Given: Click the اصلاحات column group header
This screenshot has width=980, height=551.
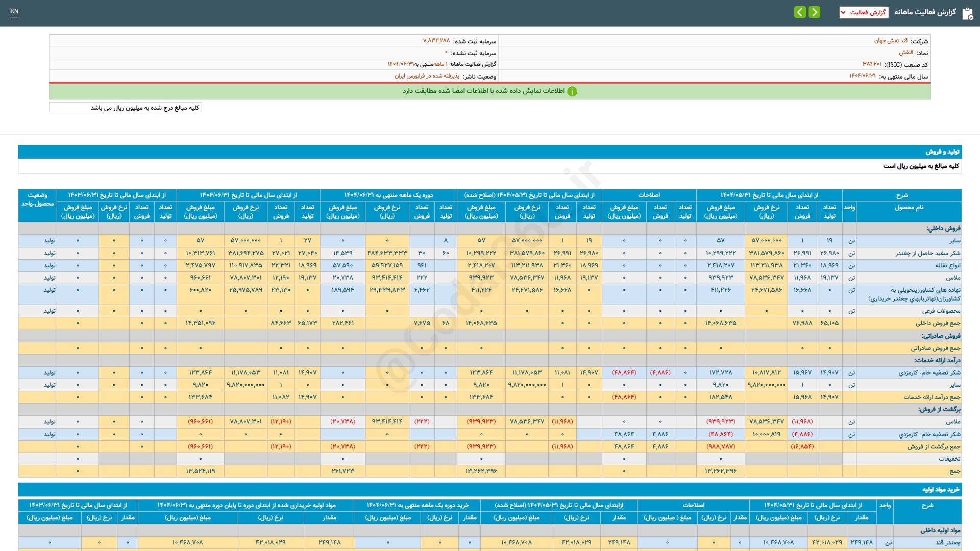Looking at the screenshot, I should point(649,195).
